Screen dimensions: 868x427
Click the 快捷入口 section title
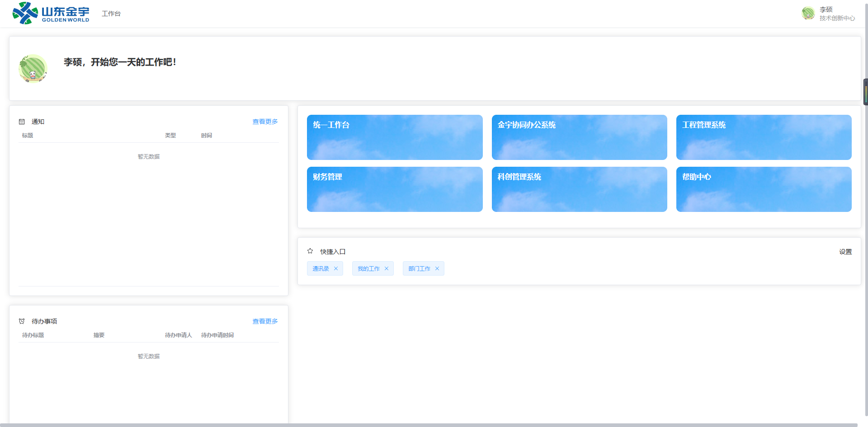pyautogui.click(x=333, y=252)
